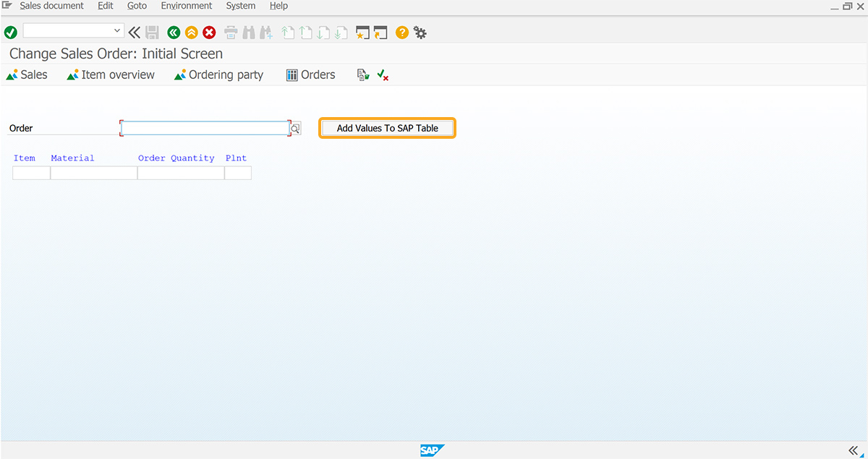Open the Sales document menu
The image size is (868, 459).
coord(52,6)
